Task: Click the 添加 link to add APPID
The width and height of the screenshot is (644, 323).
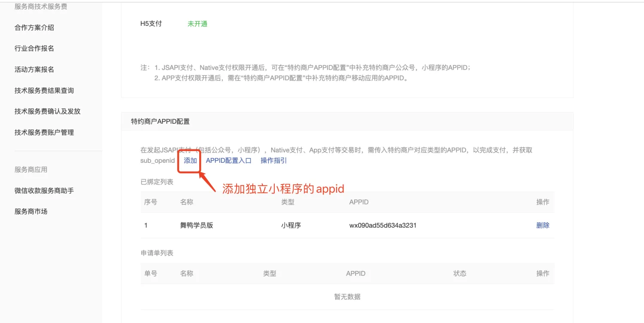Action: pos(190,161)
